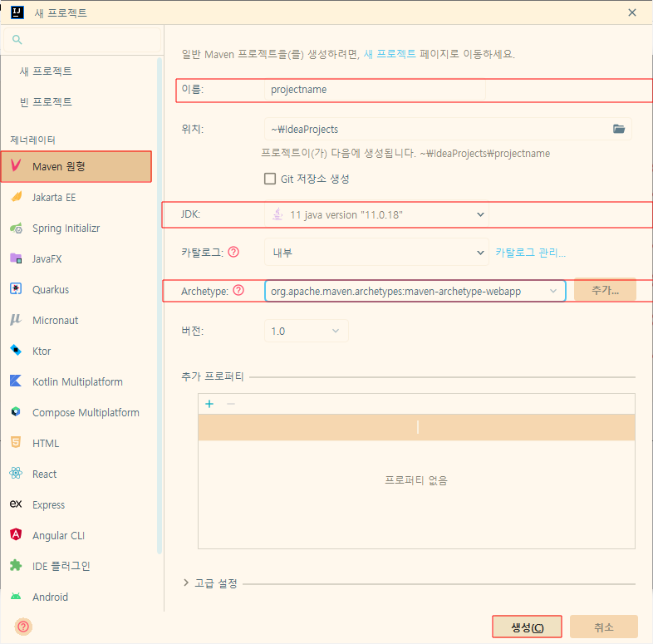Screen dimensions: 653x644
Task: Click the search magnifier icon
Action: (17, 40)
